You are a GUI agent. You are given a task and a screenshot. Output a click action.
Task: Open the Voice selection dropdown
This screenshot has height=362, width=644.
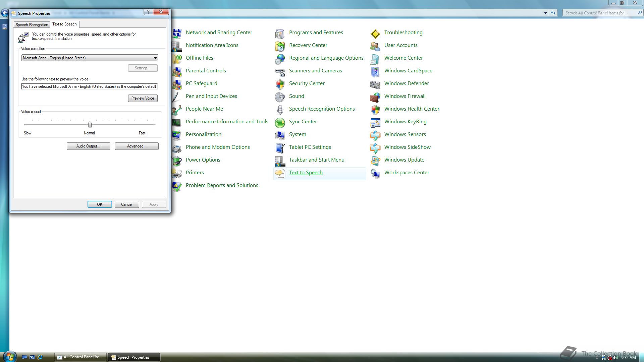tap(90, 58)
